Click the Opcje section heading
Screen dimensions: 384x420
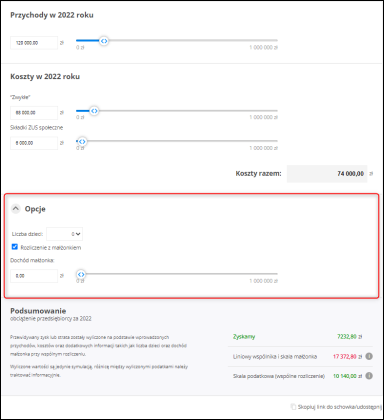[35, 209]
